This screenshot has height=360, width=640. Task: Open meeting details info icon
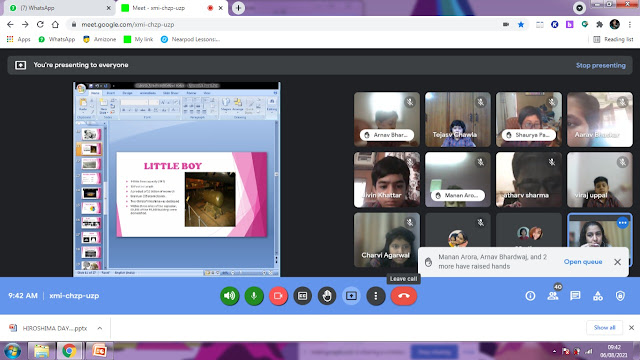pyautogui.click(x=530, y=296)
